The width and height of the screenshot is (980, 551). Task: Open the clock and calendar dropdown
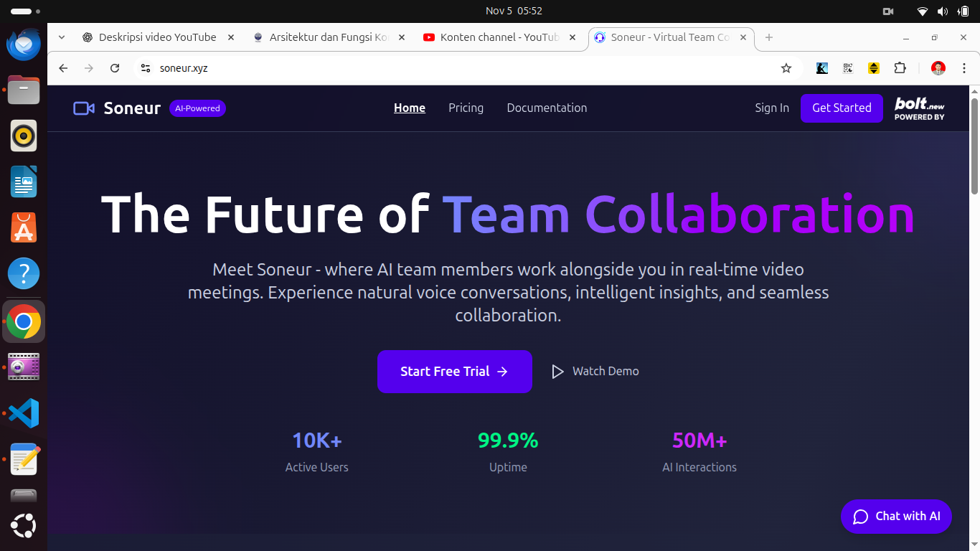(513, 11)
